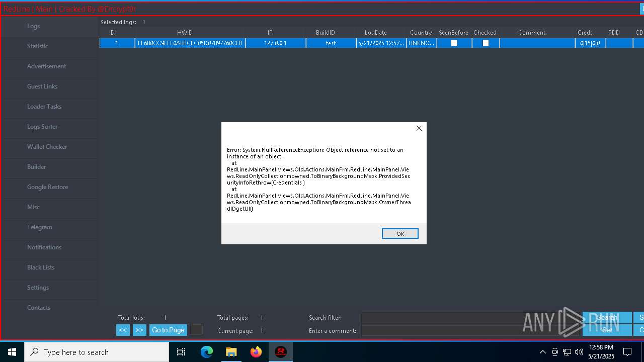This screenshot has width=644, height=362.
Task: Show hidden system tray icons
Action: click(x=542, y=352)
